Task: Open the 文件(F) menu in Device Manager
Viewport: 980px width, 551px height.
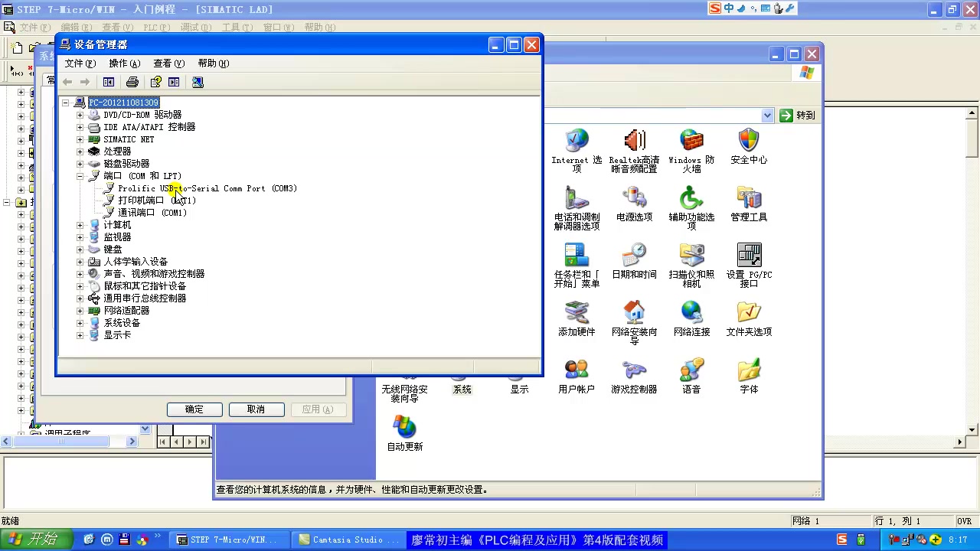Action: click(x=80, y=64)
